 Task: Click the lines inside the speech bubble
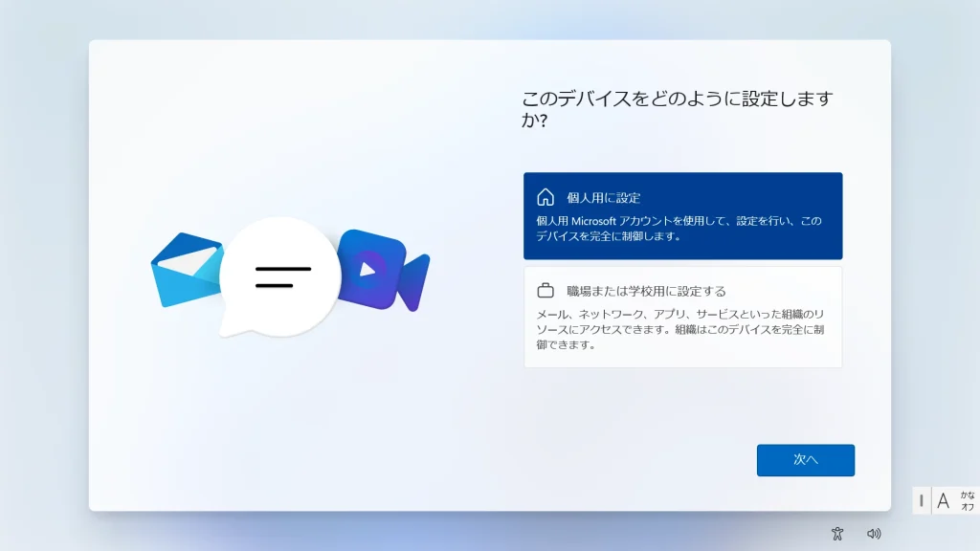[x=281, y=277]
